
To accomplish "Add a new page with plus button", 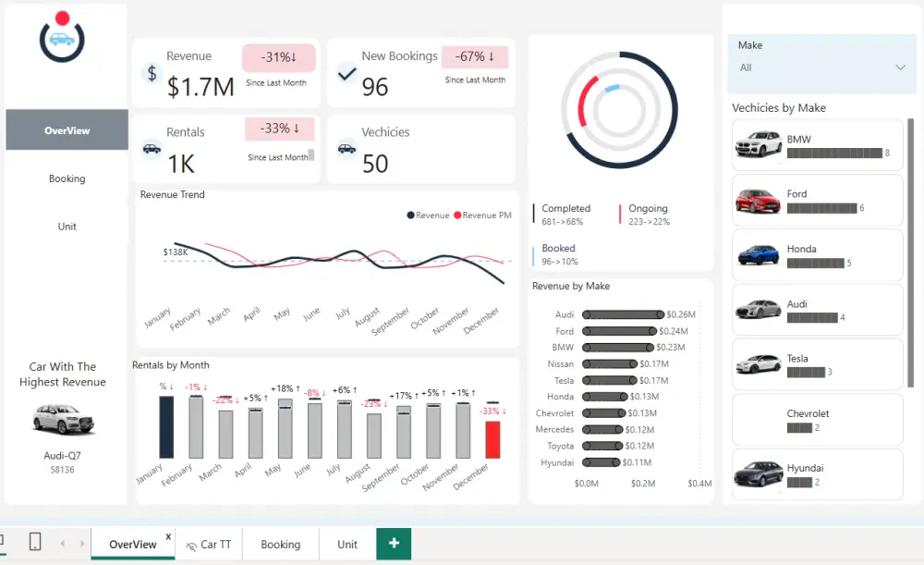I will pos(394,543).
